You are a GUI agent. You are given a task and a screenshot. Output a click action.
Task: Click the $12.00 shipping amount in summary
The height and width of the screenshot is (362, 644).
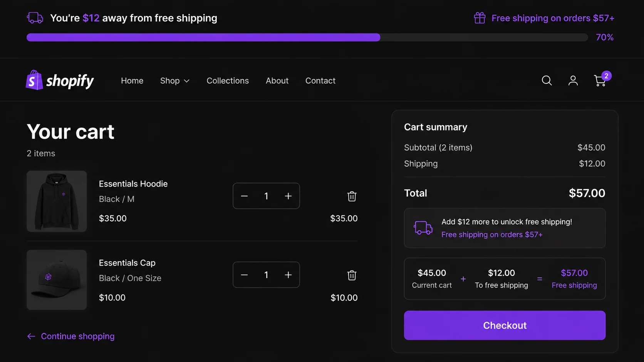[592, 163]
